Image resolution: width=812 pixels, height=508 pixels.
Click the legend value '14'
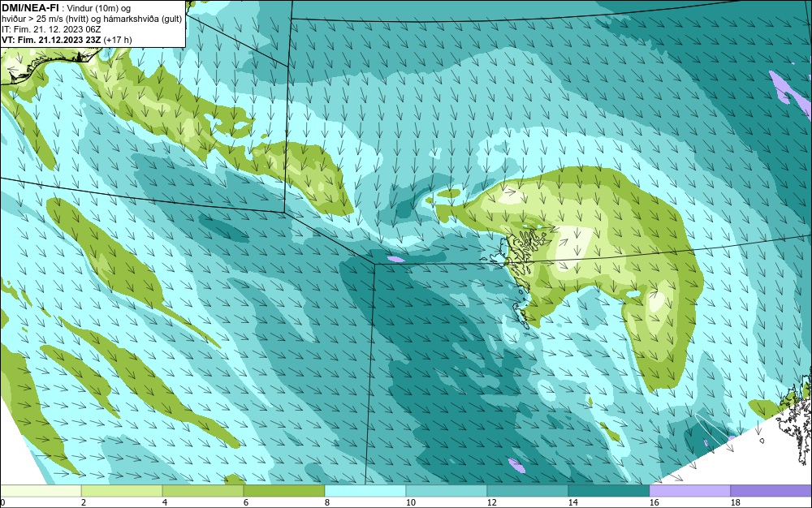coord(573,502)
